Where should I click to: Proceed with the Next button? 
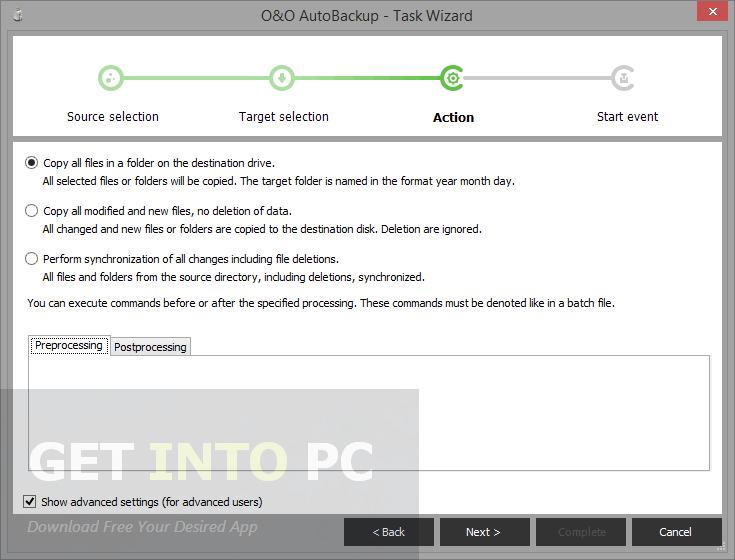[485, 532]
